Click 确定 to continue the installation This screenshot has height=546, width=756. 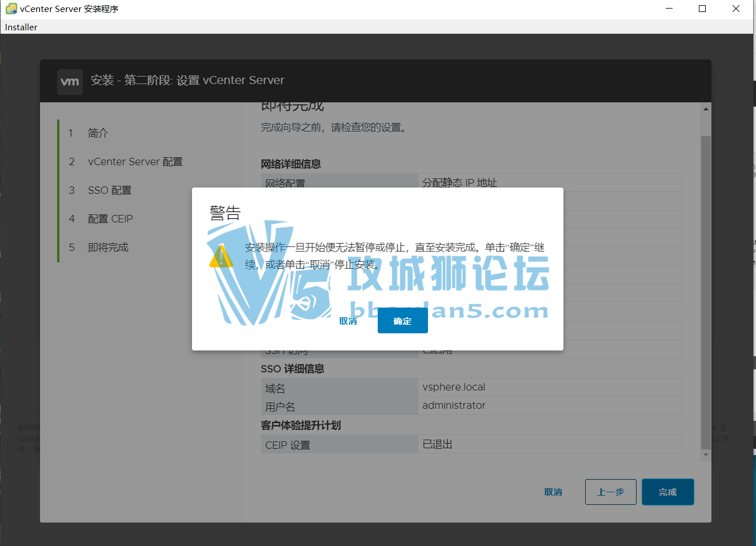pyautogui.click(x=402, y=320)
